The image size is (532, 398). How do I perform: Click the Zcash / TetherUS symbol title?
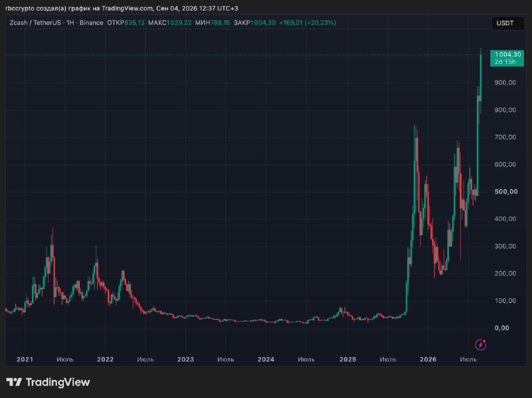coord(35,23)
